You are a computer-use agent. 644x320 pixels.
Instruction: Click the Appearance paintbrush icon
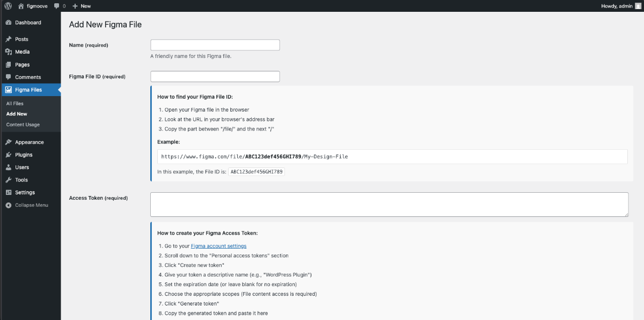tap(9, 142)
